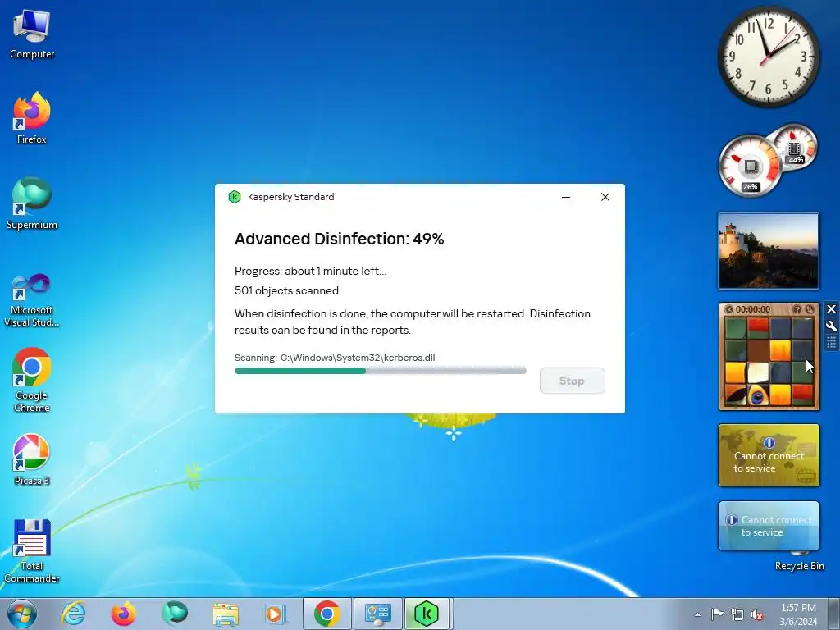Click the slideshow gadget lighthouse picture
The height and width of the screenshot is (630, 840).
coord(769,251)
